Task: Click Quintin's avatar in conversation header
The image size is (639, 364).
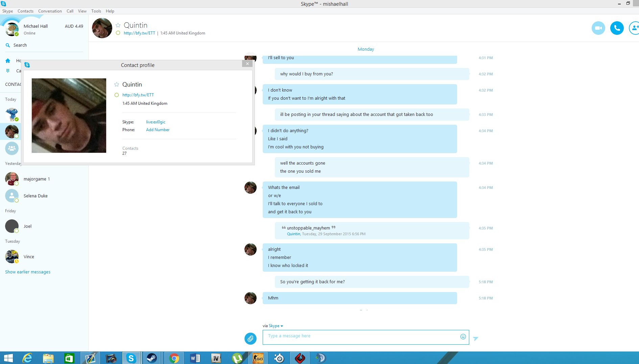Action: 102,28
